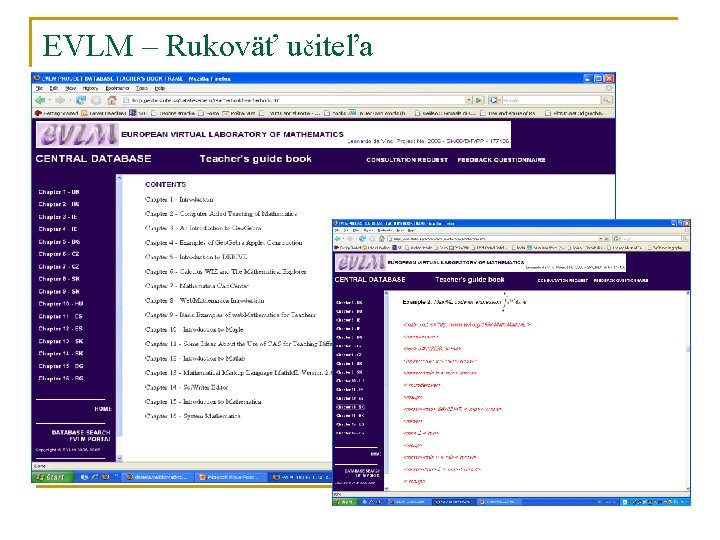Click the Home icon in the large Firefox toolbar

coord(112,100)
